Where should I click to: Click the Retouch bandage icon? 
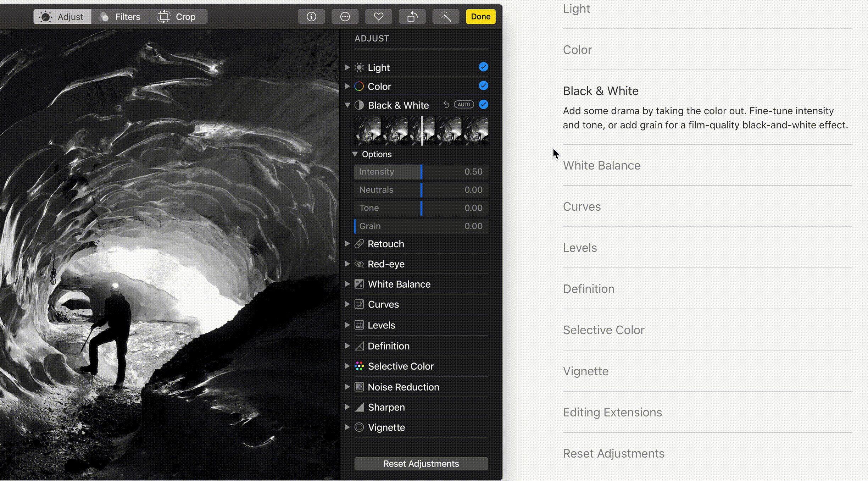tap(359, 244)
